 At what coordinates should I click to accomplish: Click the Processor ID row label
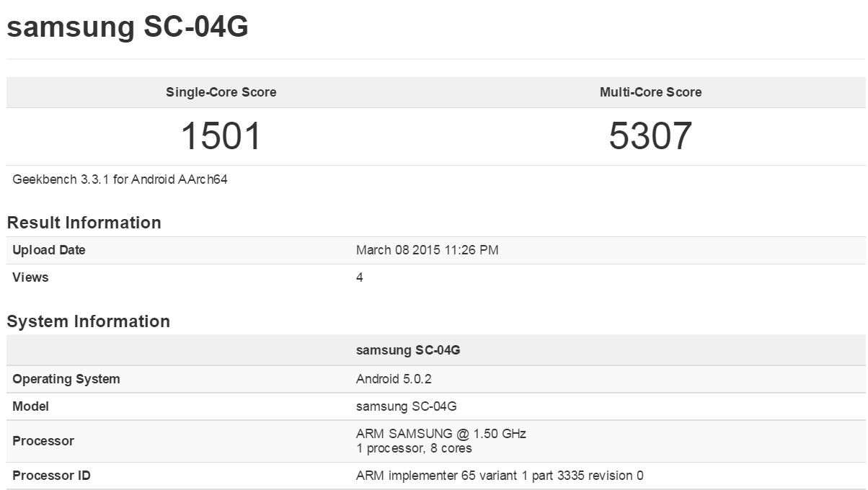[51, 476]
